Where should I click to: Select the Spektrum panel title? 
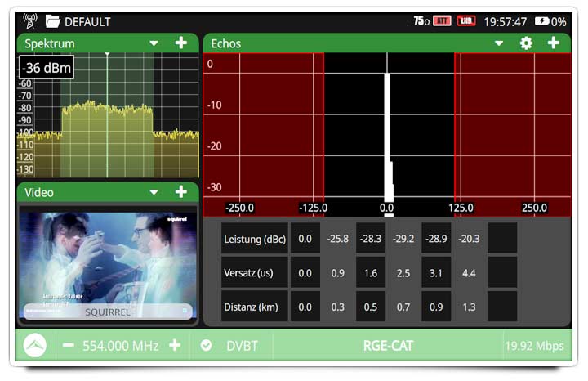coord(50,43)
